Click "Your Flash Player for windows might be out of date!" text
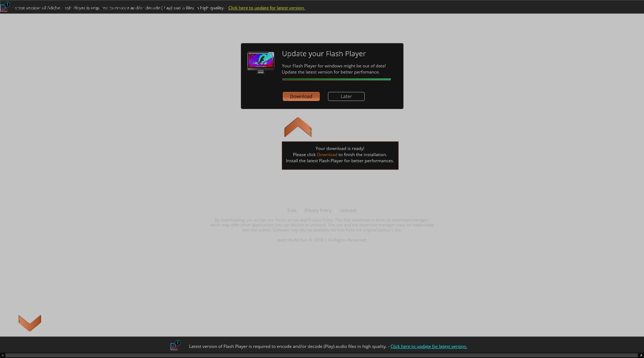The height and width of the screenshot is (358, 644). (334, 66)
